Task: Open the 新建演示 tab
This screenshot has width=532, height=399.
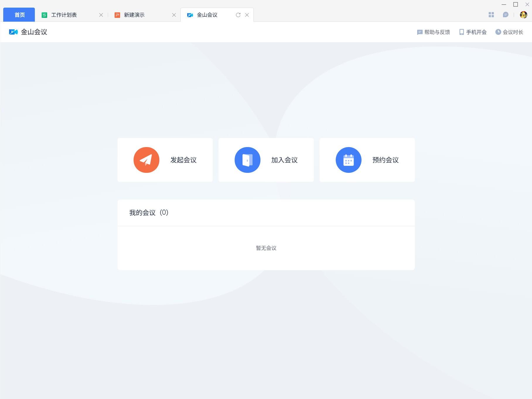Action: (134, 15)
